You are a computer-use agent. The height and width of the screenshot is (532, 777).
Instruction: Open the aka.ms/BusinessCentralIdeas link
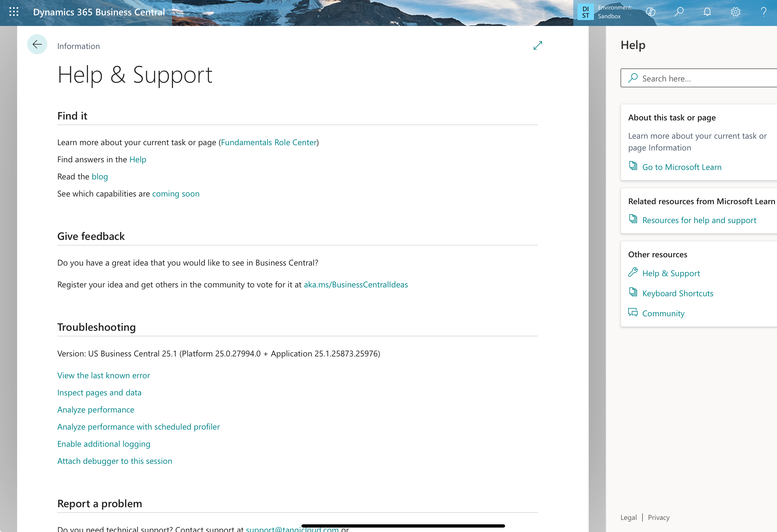355,285
